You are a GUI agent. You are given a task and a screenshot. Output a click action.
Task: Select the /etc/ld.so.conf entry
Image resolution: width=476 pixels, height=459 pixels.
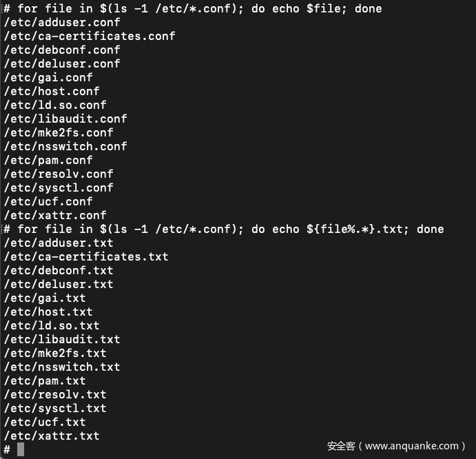tap(55, 105)
